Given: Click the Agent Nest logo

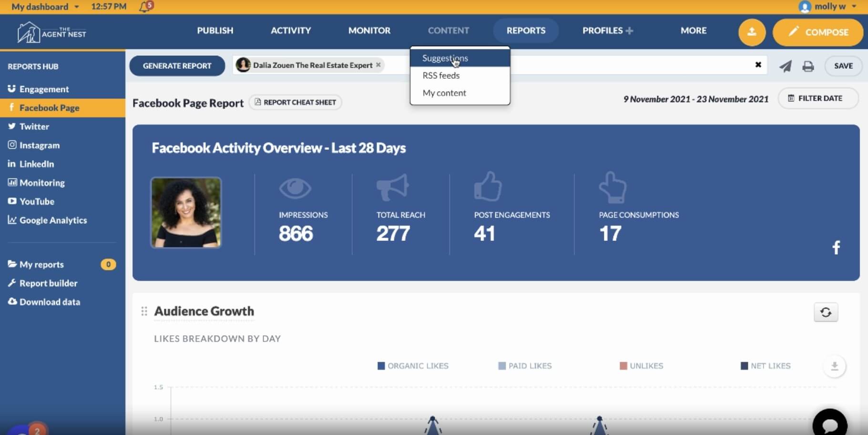Looking at the screenshot, I should point(51,32).
